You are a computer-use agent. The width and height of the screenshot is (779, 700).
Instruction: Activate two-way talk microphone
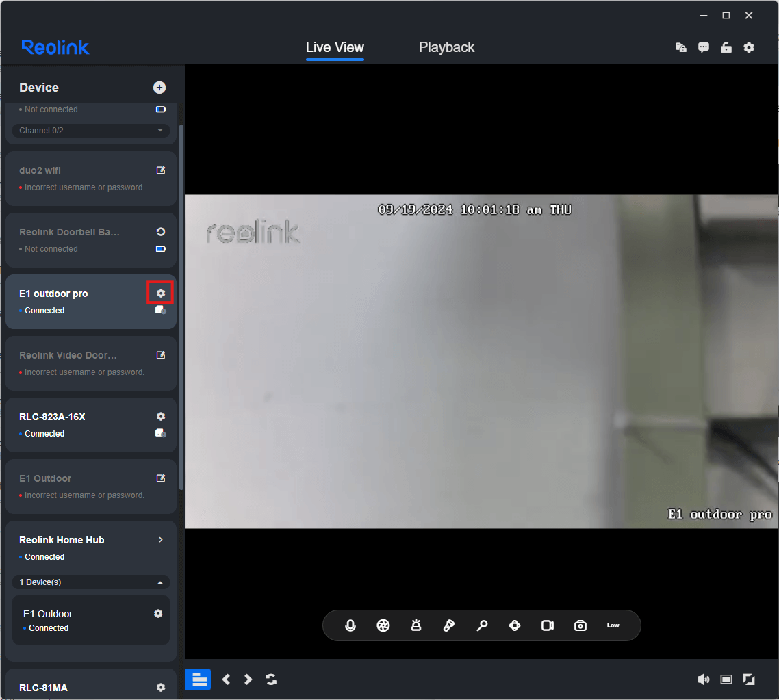350,625
